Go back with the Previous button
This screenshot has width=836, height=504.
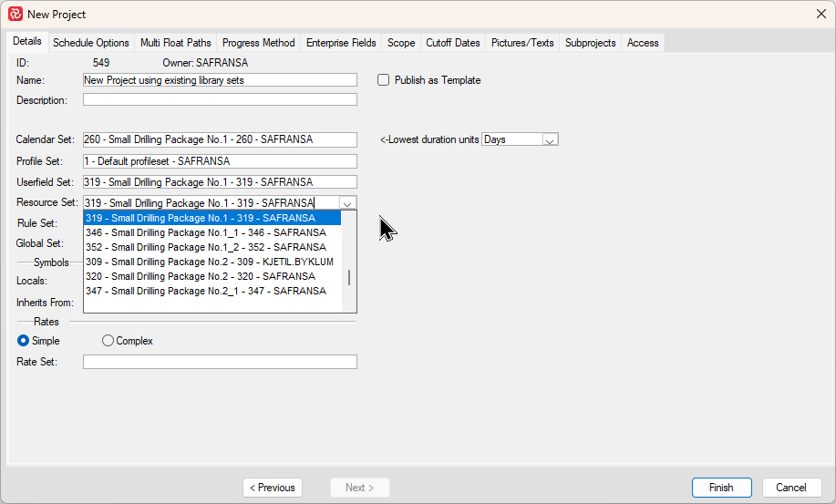point(273,488)
